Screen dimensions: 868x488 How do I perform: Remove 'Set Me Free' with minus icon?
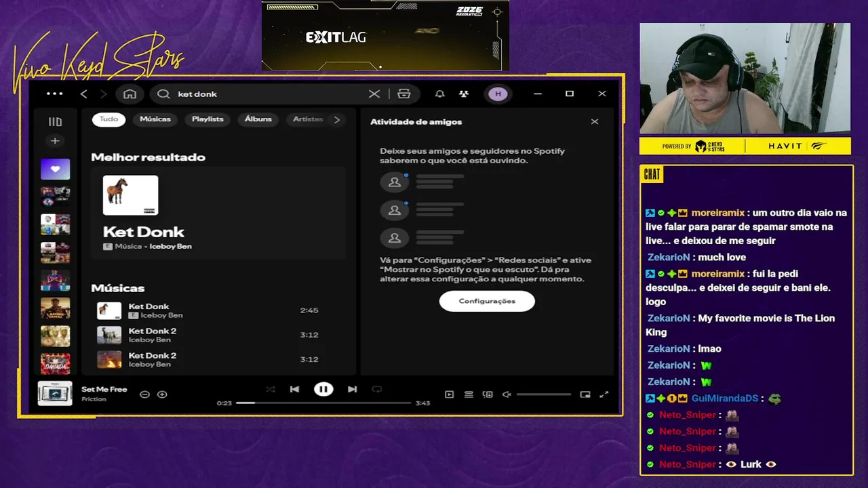(144, 394)
